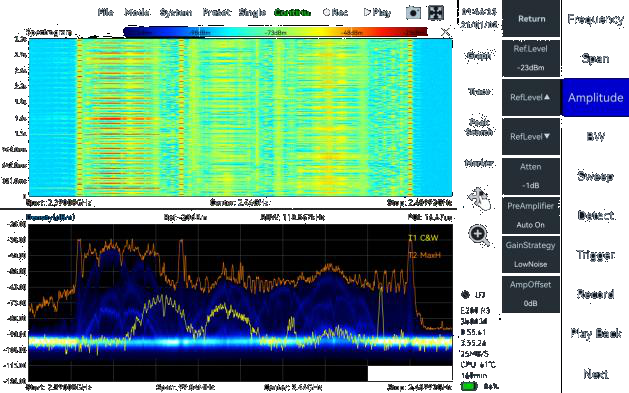
Task: Open the BW menu tab
Action: click(x=595, y=137)
